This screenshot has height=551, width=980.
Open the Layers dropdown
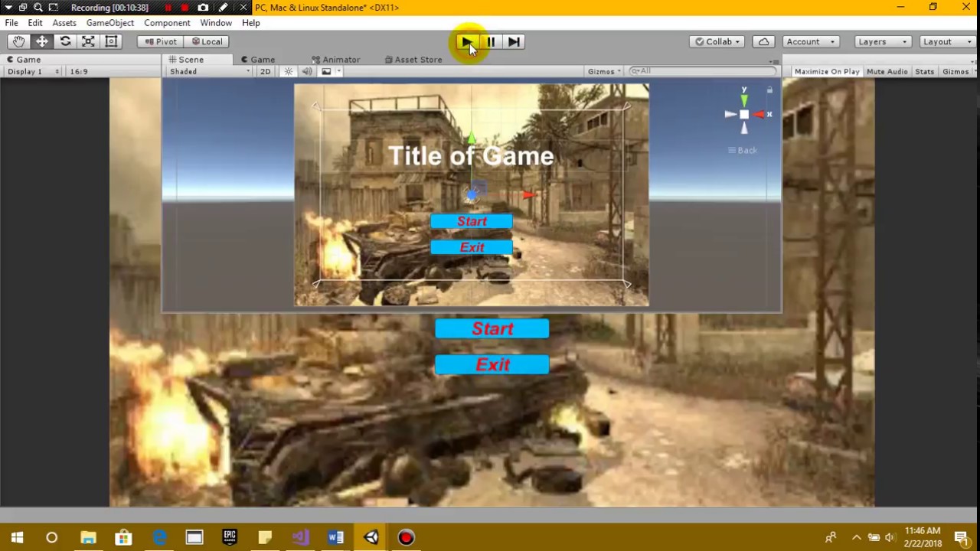click(x=881, y=41)
